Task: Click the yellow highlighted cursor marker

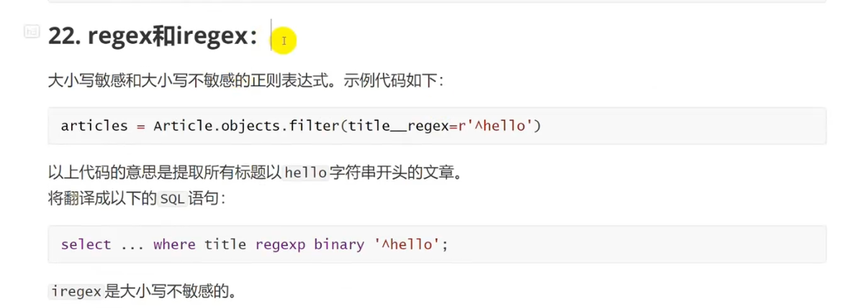Action: coord(284,41)
